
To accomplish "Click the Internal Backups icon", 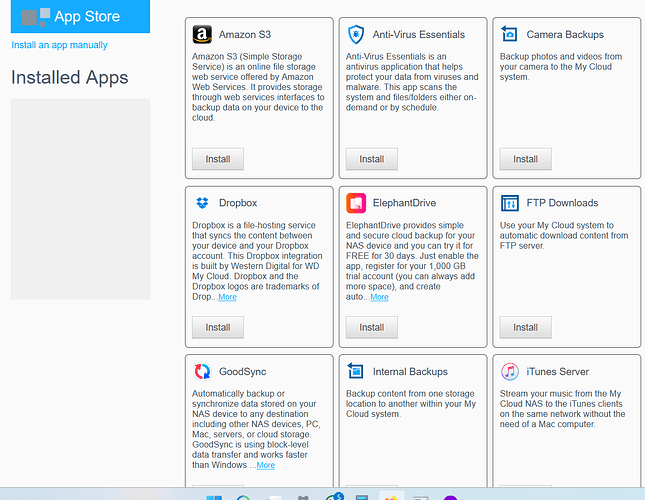I will pyautogui.click(x=355, y=372).
